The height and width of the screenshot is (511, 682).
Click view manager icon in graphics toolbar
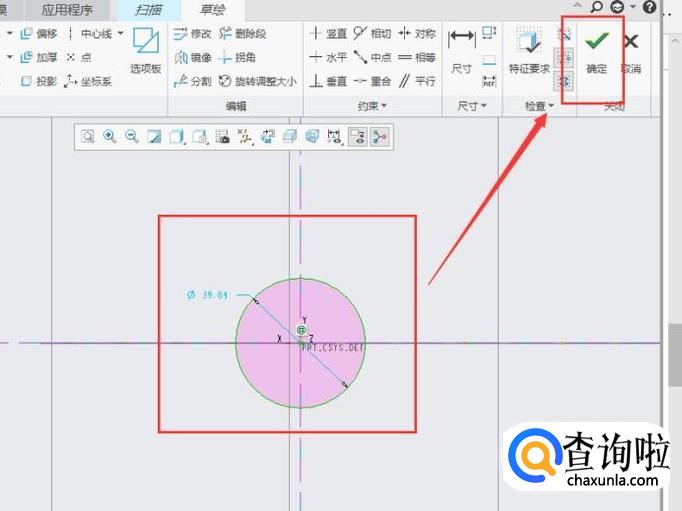(223, 137)
